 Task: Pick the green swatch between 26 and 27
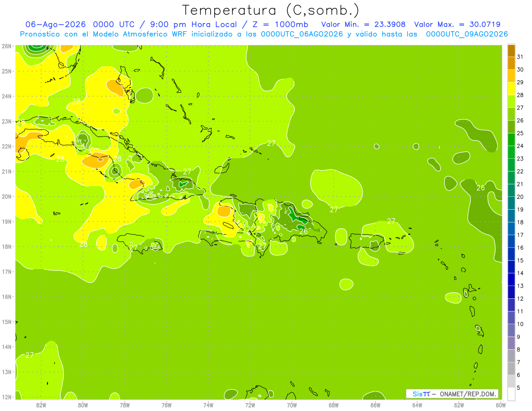point(511,114)
